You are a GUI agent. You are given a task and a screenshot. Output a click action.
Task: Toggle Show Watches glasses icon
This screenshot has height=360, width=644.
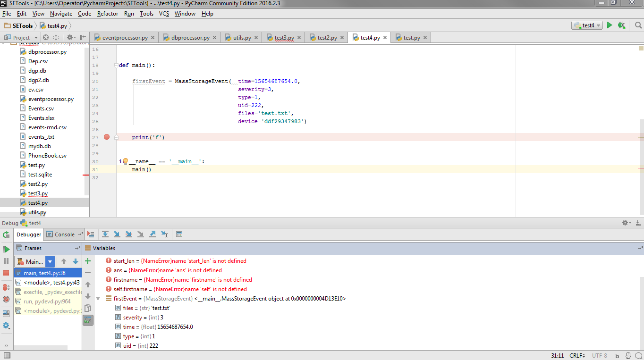point(88,320)
